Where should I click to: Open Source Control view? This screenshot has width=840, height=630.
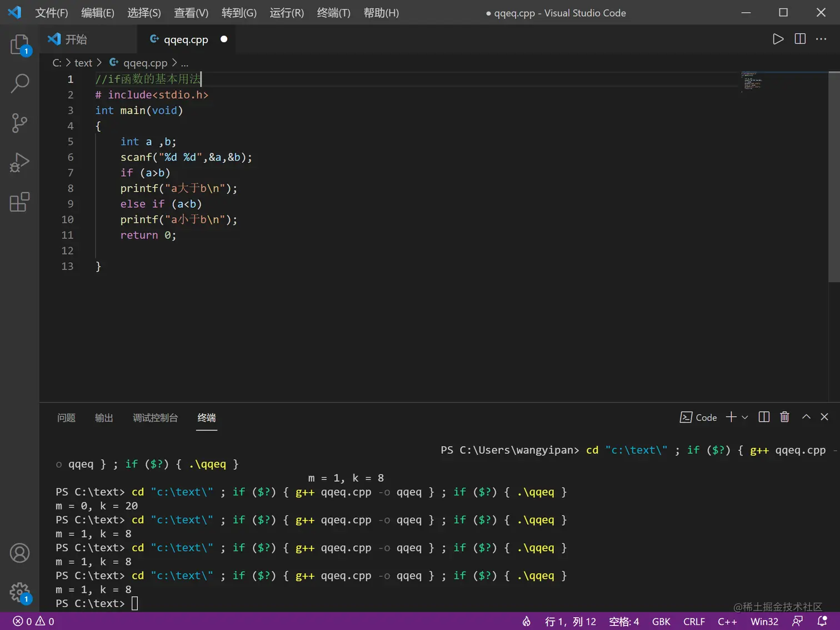coord(19,123)
